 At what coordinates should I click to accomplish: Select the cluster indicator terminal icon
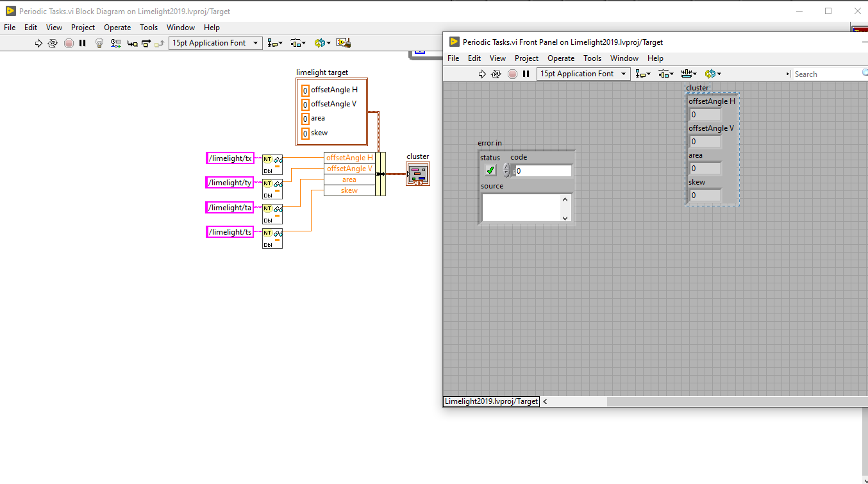point(418,174)
